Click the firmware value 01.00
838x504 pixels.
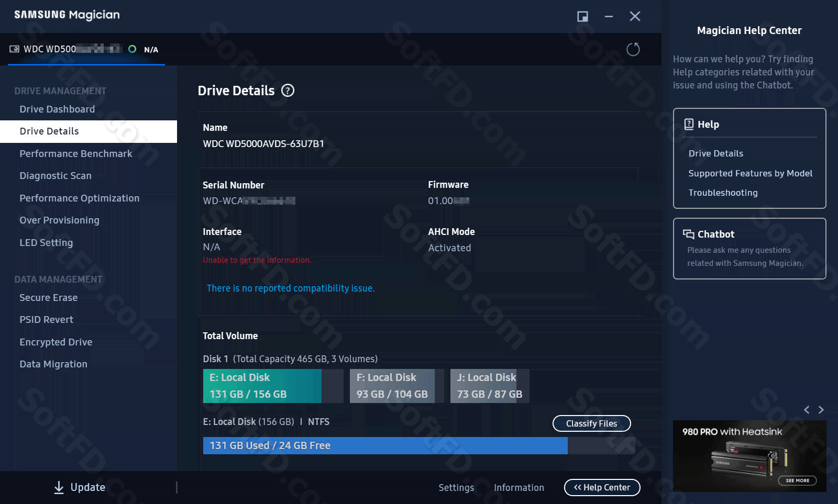(x=448, y=201)
